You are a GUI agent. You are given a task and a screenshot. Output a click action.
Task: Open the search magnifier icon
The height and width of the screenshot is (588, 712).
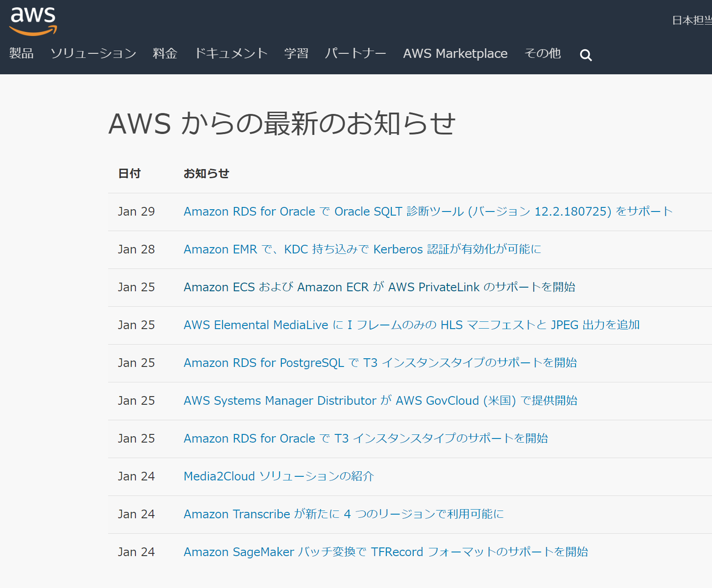click(x=586, y=55)
